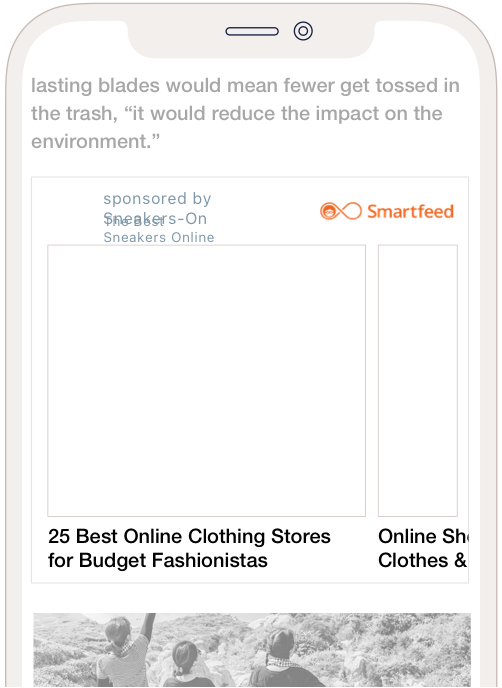Open the 'sponsored by' label
The width and height of the screenshot is (502, 688).
click(157, 198)
